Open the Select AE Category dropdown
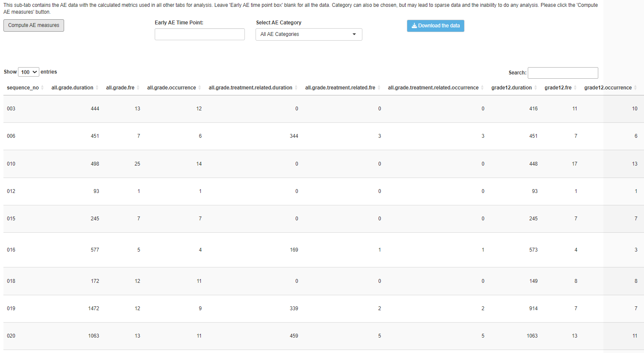The image size is (644, 353). tap(309, 35)
